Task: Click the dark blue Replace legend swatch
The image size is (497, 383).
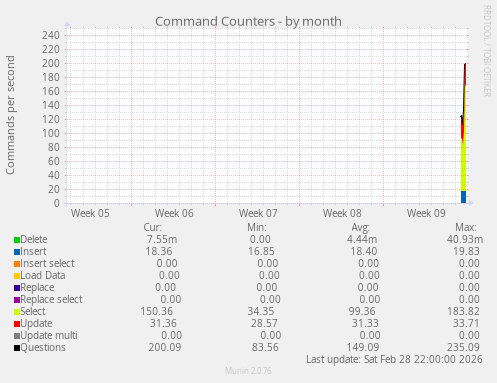Action: 17,288
